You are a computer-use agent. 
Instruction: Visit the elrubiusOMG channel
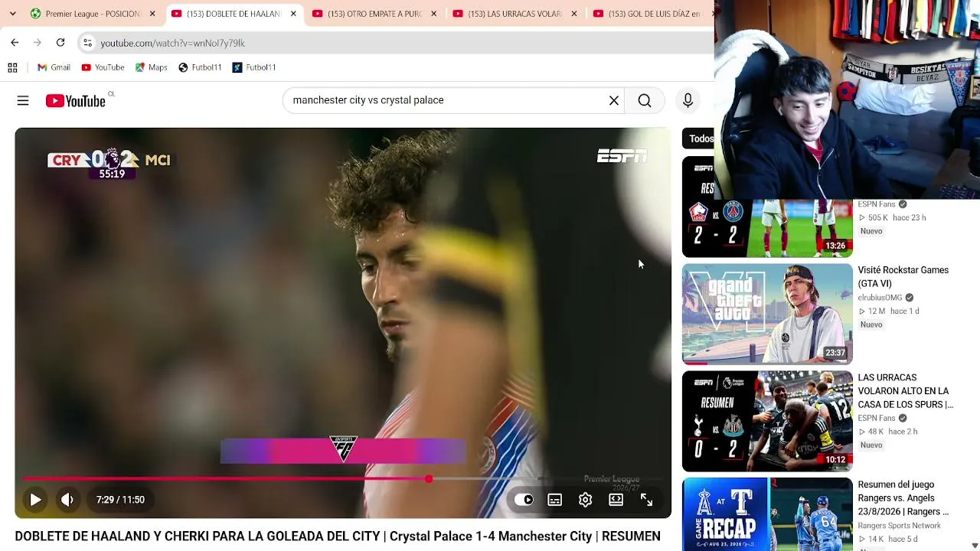click(880, 298)
